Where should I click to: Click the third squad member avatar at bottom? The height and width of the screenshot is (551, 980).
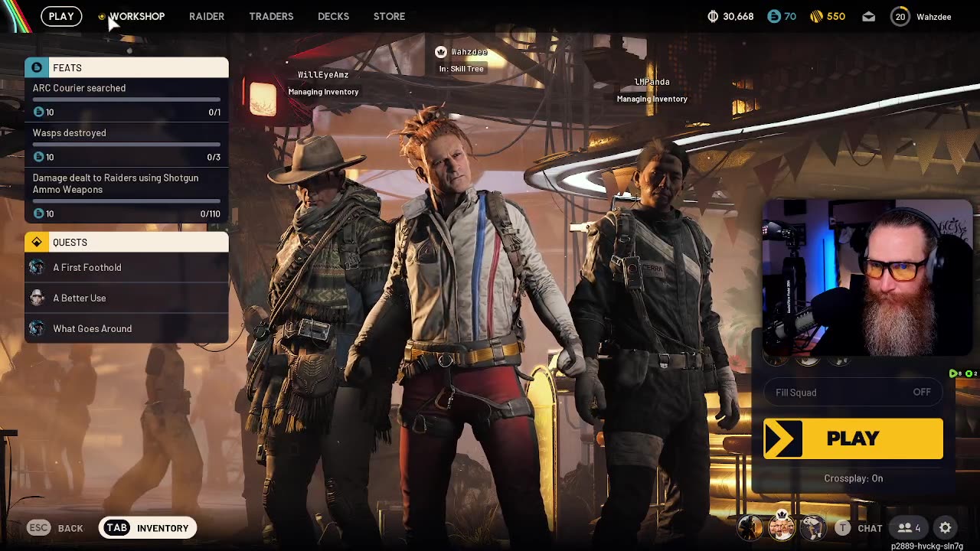813,527
